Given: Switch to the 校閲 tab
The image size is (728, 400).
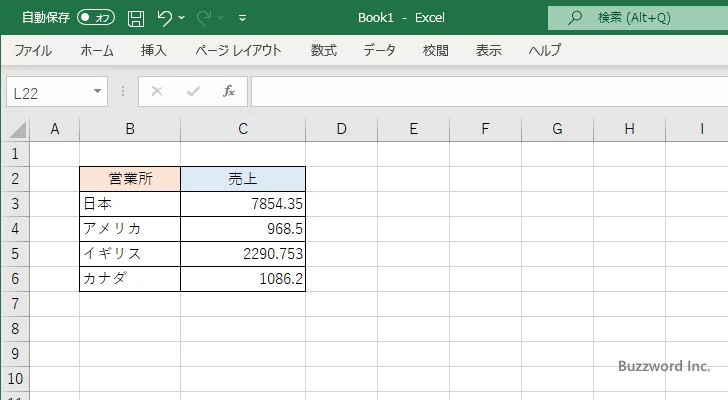Looking at the screenshot, I should pyautogui.click(x=436, y=50).
